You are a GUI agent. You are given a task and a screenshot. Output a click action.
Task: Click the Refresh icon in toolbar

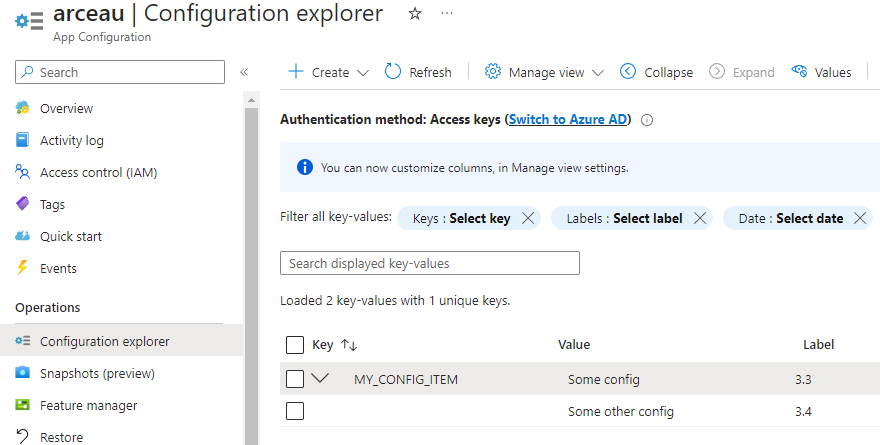[393, 72]
